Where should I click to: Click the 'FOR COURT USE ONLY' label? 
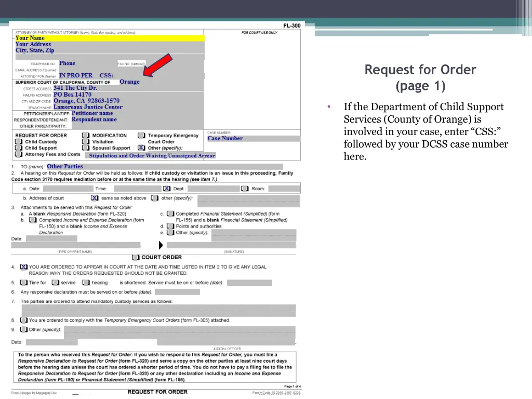pos(259,33)
